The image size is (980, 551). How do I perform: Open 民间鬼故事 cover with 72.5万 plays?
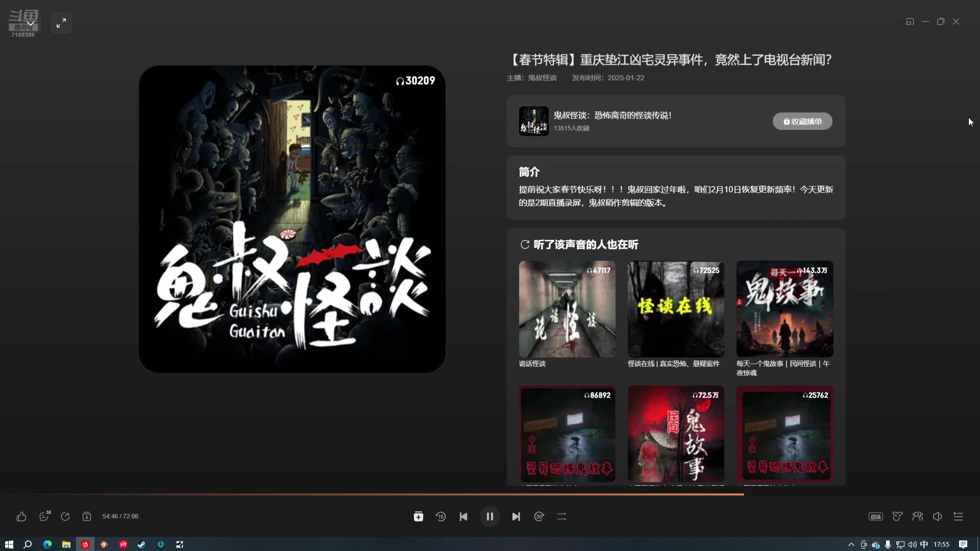coord(676,434)
